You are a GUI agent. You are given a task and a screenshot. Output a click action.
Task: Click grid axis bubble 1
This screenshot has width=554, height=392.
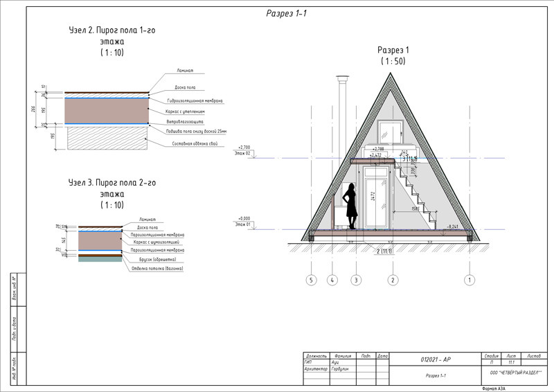[470, 280]
